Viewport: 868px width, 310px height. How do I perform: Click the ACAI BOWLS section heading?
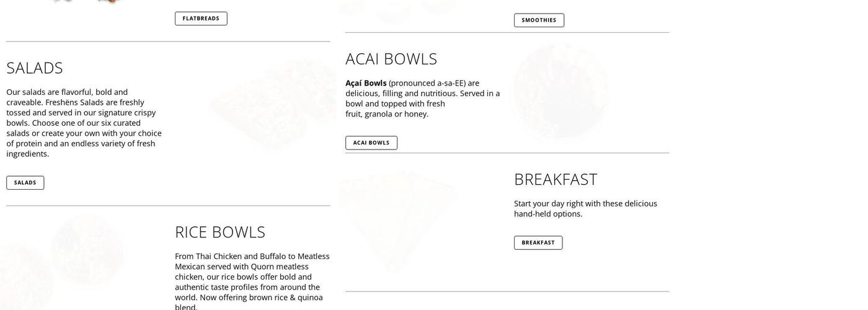click(391, 59)
